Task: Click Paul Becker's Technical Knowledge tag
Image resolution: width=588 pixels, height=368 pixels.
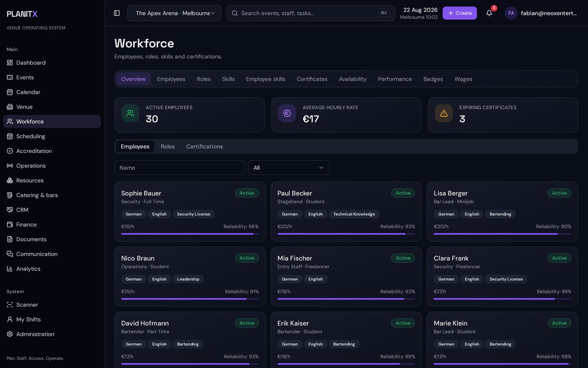Action: coord(354,214)
